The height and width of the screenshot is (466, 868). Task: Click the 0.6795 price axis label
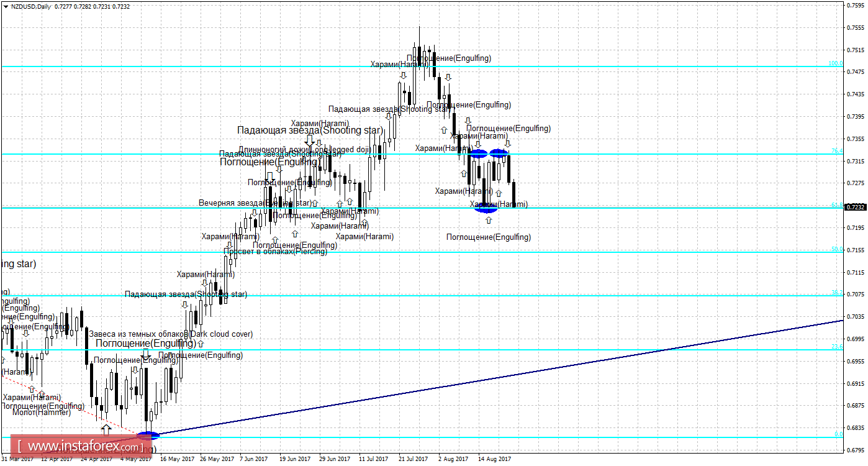click(x=855, y=450)
